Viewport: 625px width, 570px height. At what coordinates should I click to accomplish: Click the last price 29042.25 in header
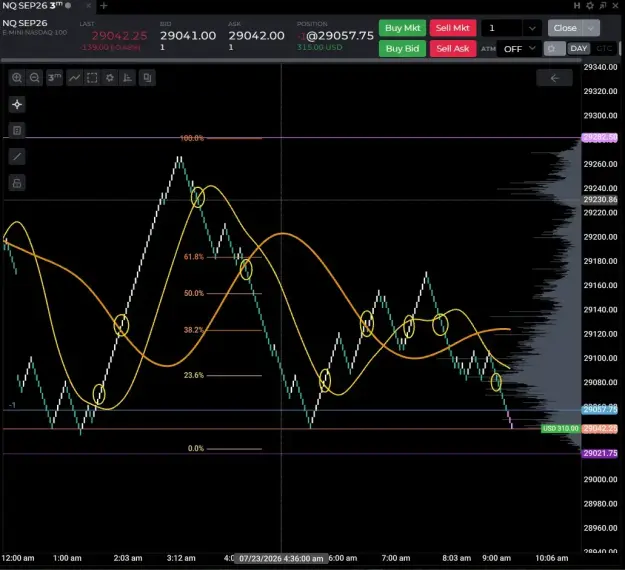point(120,35)
